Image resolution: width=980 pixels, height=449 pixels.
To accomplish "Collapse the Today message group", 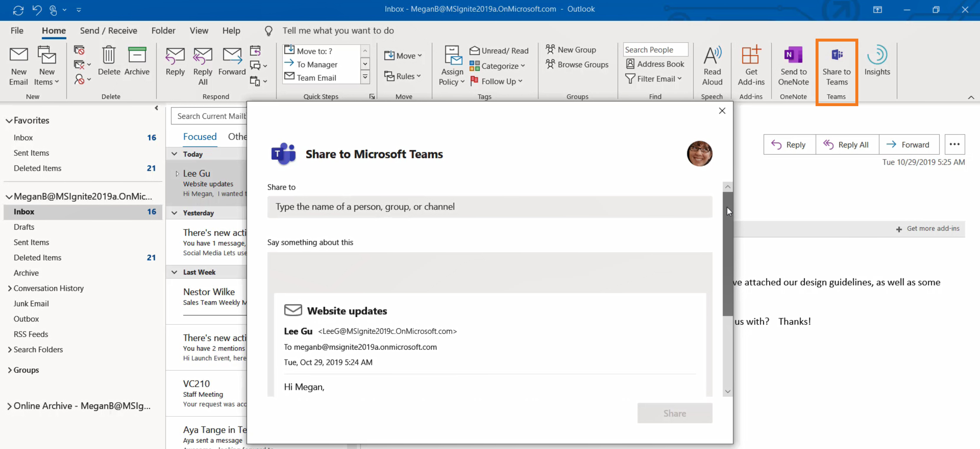I will pos(174,154).
